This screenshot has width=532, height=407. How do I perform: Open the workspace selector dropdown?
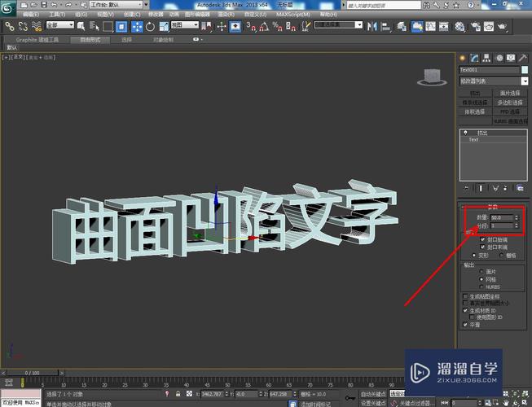coord(116,5)
